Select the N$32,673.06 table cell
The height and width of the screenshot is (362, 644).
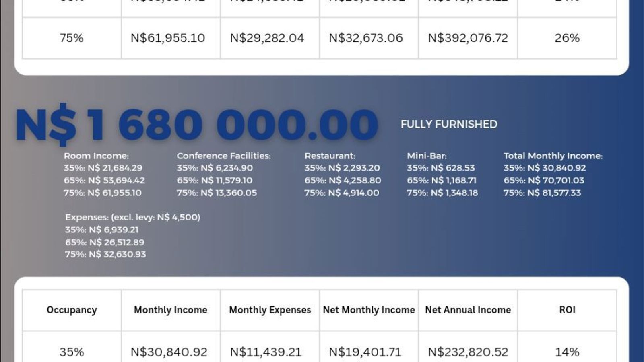point(365,38)
